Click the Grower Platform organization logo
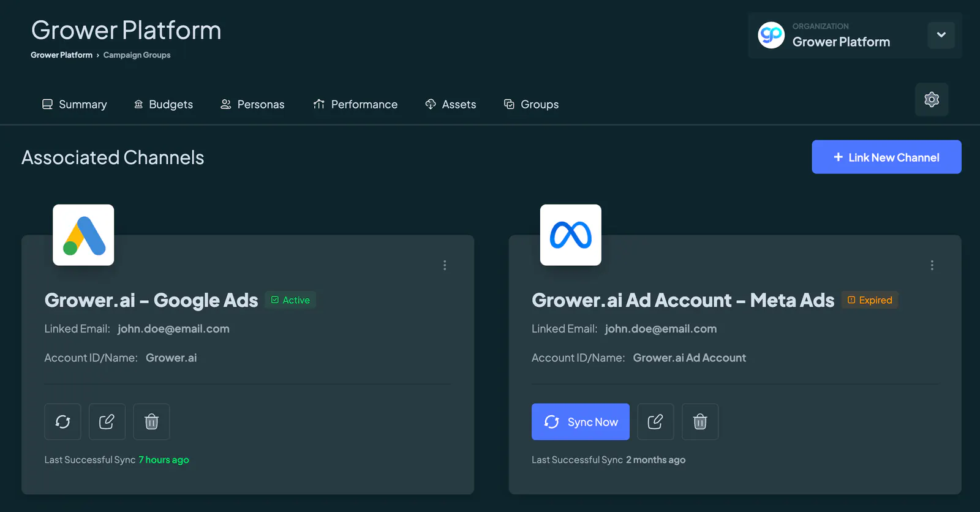This screenshot has height=512, width=980. pos(771,35)
